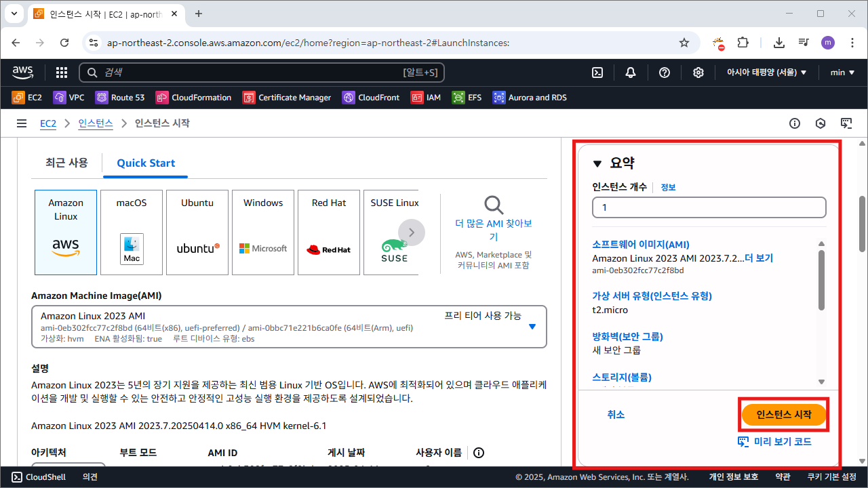
Task: Click the AWS logo home icon
Action: 23,72
